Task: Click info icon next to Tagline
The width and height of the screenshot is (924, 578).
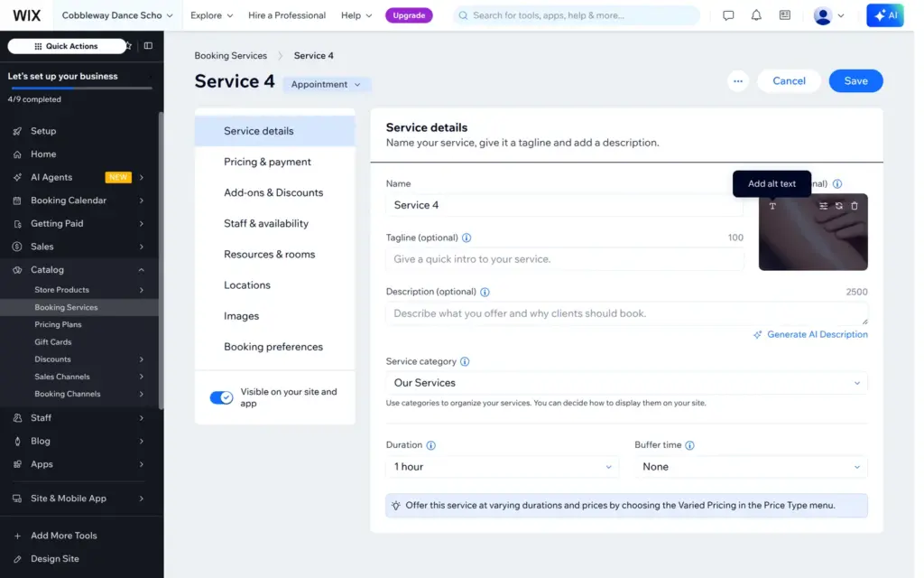Action: point(467,238)
